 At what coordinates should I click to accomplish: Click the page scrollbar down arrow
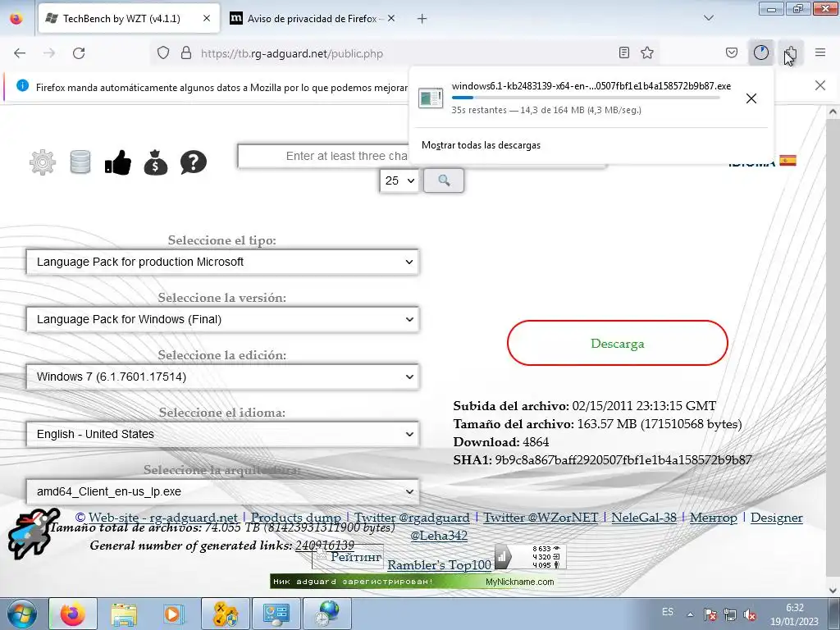[833, 591]
